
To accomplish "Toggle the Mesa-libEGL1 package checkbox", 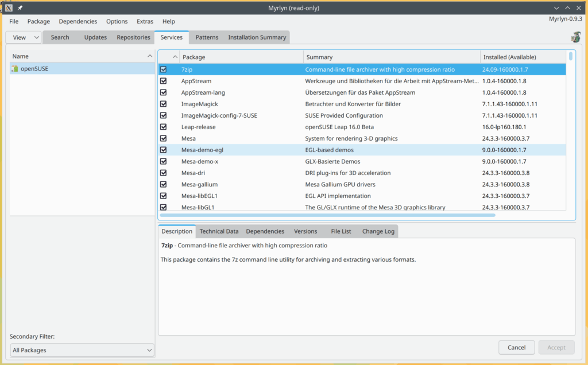I will tap(164, 196).
